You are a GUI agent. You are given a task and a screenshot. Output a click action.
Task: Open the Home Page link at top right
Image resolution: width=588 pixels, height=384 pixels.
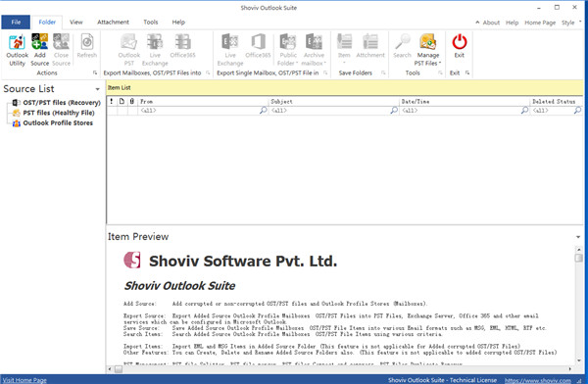[540, 23]
